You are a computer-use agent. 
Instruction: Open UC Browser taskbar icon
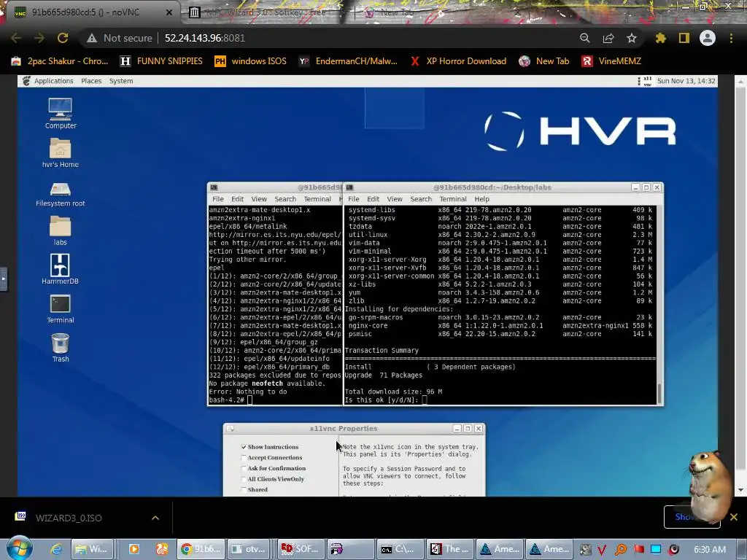(162, 549)
